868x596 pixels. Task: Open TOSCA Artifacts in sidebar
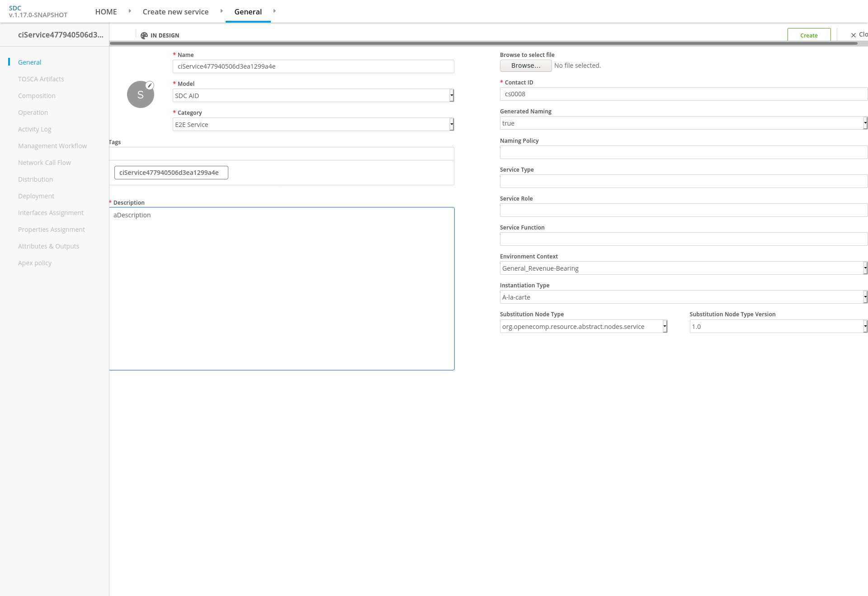[41, 79]
